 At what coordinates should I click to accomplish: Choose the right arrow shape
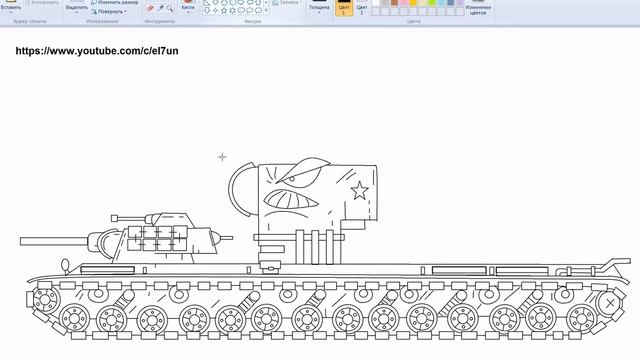point(241,2)
